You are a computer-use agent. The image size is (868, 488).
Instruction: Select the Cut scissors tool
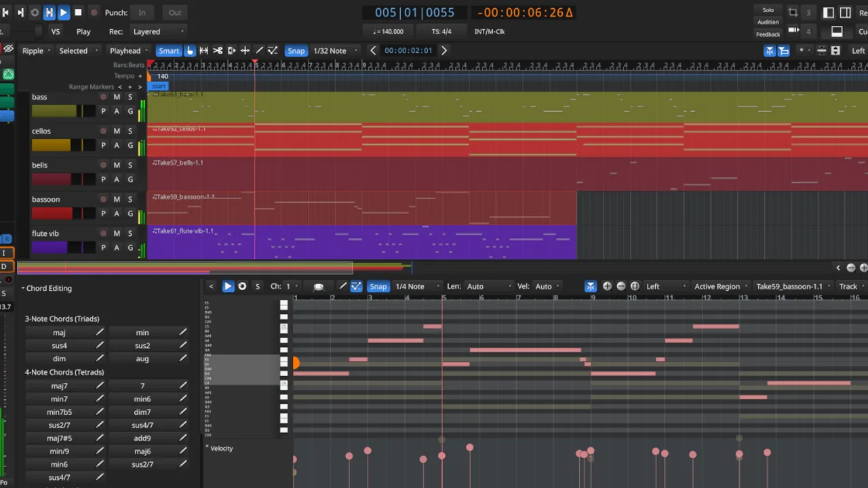tap(218, 50)
